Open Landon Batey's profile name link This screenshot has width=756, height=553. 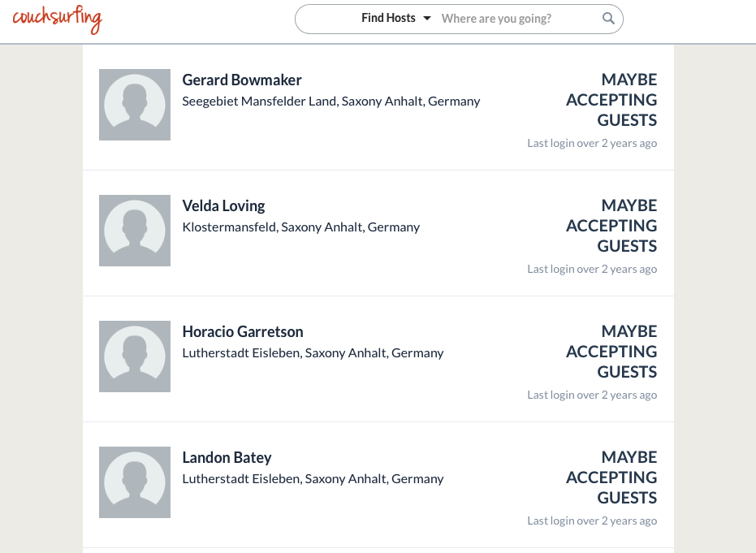[x=227, y=457]
